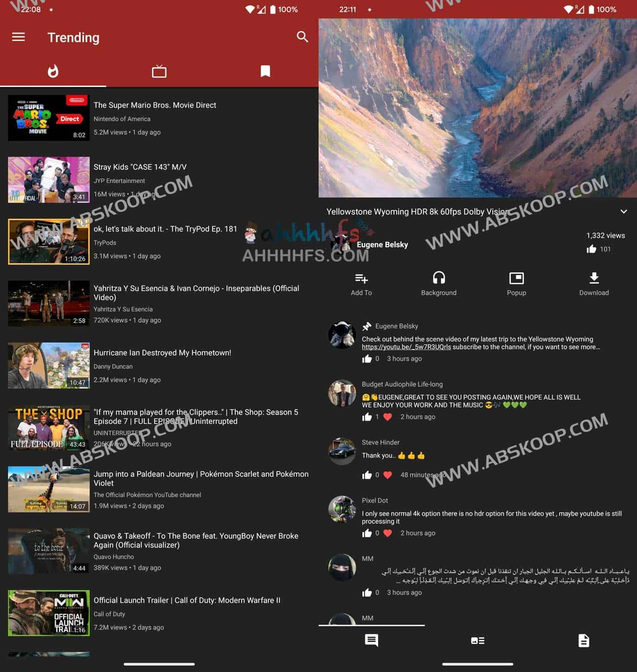
Task: Open the Related videos section icon
Action: pos(477,640)
